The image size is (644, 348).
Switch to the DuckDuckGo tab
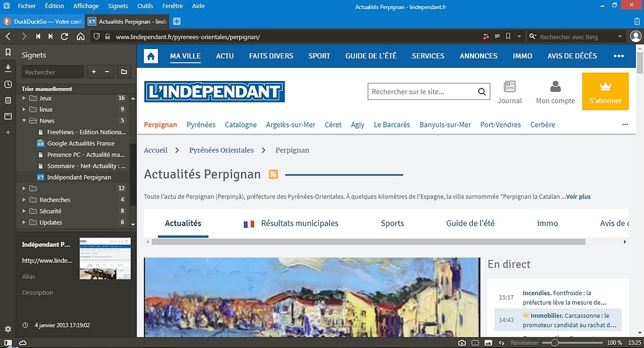[43, 21]
